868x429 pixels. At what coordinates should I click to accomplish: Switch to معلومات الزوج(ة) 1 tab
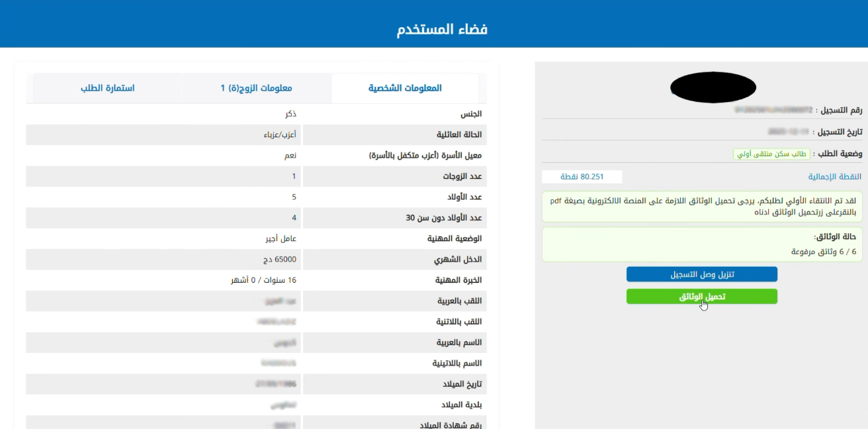256,88
